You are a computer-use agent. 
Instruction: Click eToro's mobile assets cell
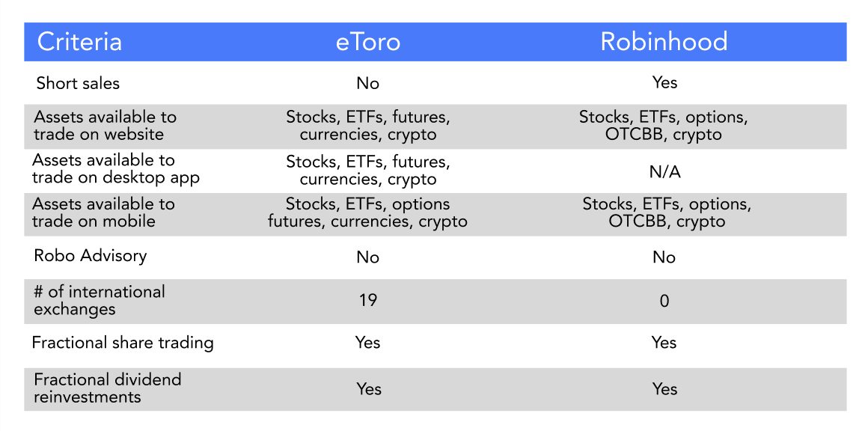coord(368,213)
